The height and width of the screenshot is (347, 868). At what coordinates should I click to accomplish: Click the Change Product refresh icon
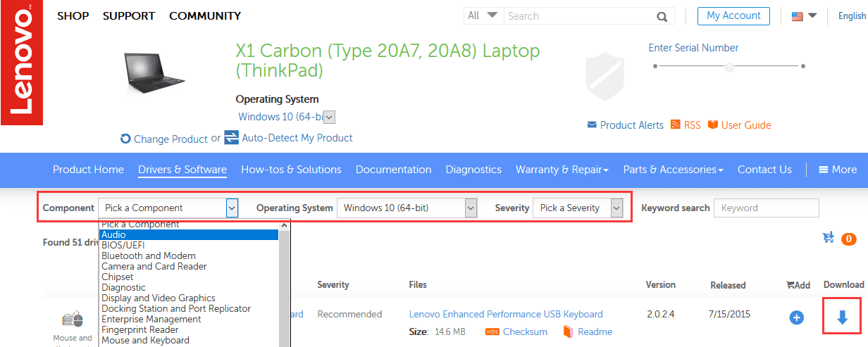point(126,139)
